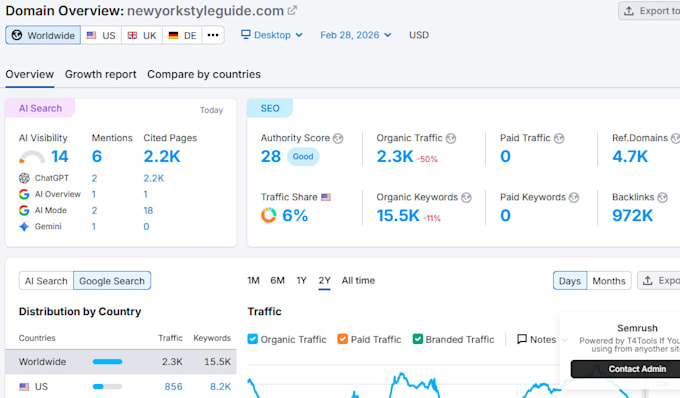Switch chart granularity to Days
The height and width of the screenshot is (398, 680).
pyautogui.click(x=570, y=281)
